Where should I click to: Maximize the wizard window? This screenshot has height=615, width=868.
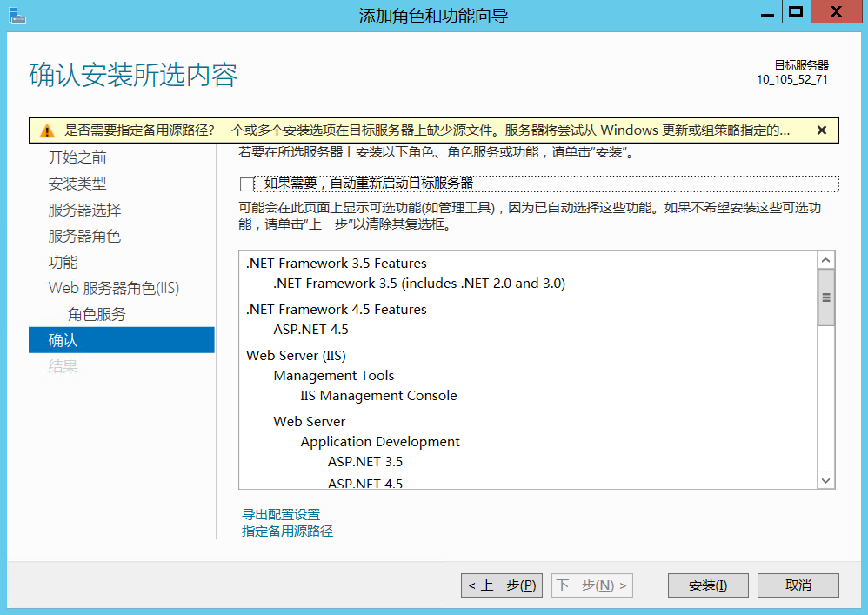click(x=796, y=11)
